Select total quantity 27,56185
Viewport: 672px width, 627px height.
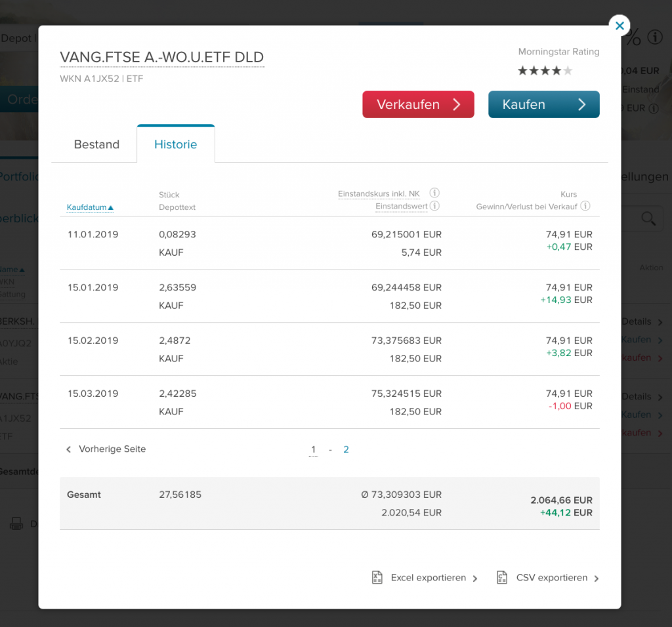tap(180, 495)
